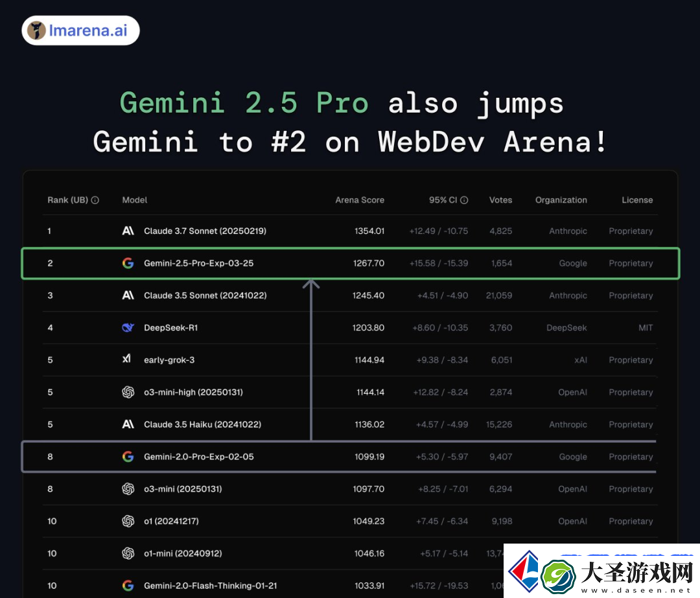700x598 pixels.
Task: Click the MIT license cell
Action: coord(646,328)
